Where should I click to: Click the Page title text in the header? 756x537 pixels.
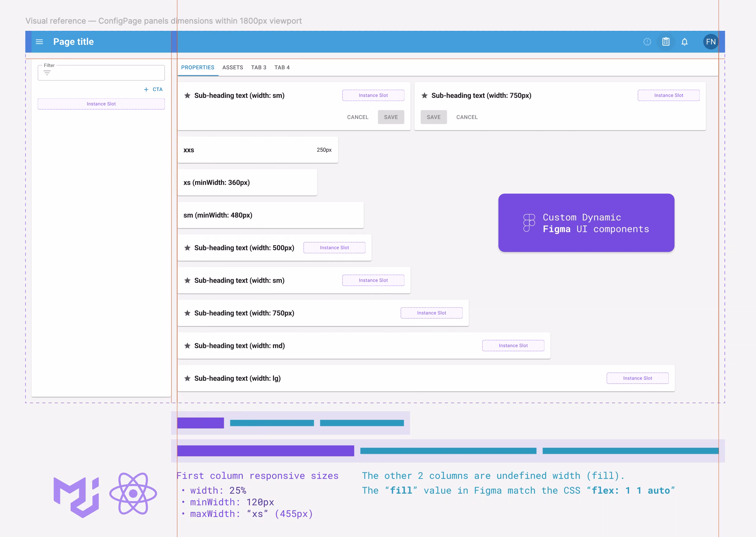(74, 42)
